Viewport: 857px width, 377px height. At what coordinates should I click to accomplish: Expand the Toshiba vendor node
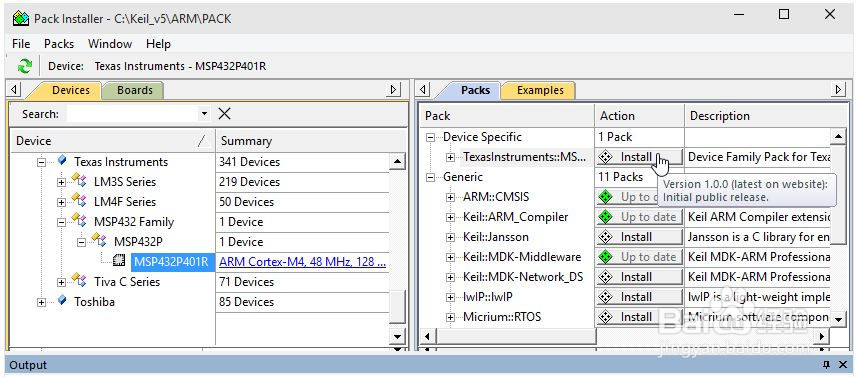[42, 302]
